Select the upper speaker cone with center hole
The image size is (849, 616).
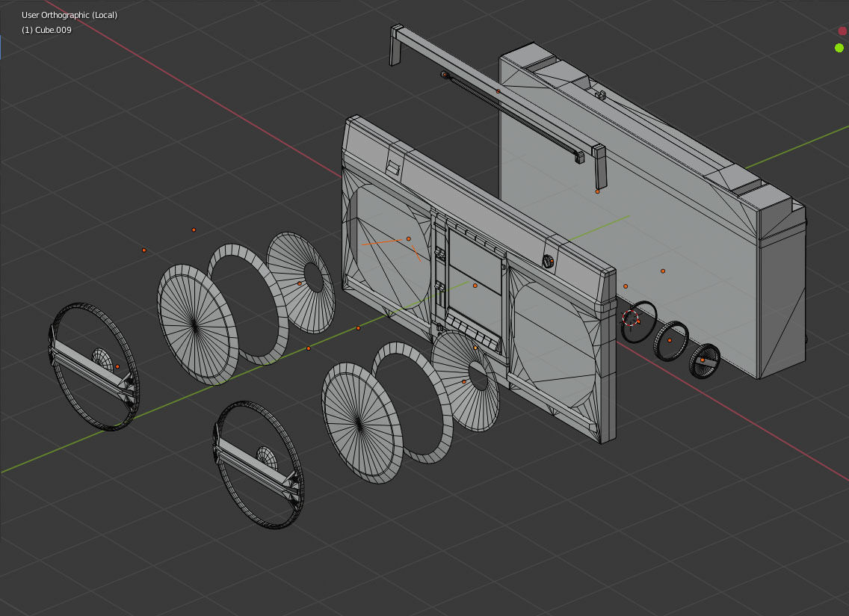[x=301, y=283]
